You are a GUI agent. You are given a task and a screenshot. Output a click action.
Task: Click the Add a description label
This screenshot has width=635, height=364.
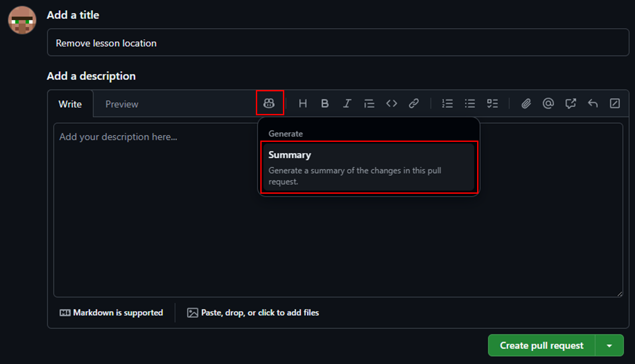[x=91, y=76]
